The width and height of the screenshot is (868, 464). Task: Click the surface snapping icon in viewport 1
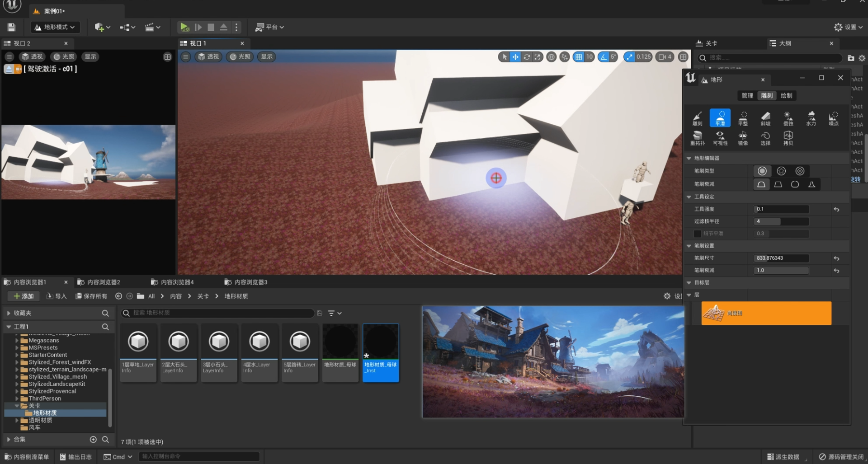coord(564,57)
